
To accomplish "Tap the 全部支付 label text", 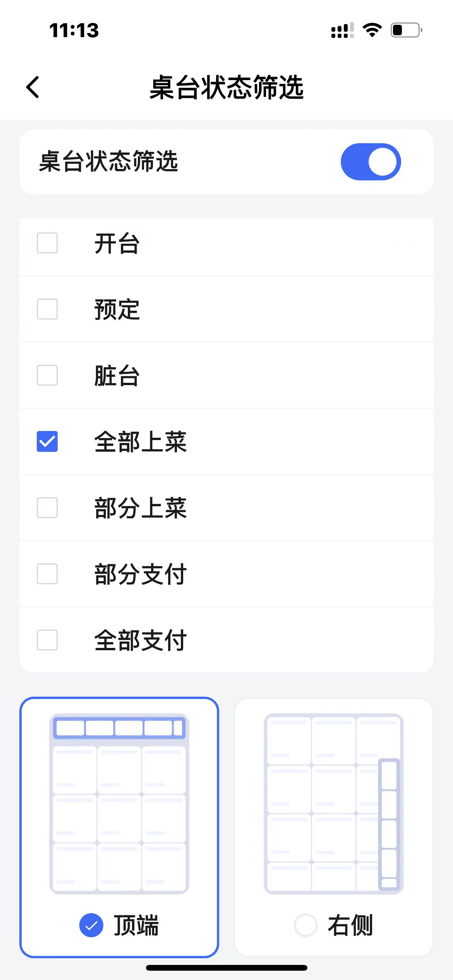I will 141,641.
